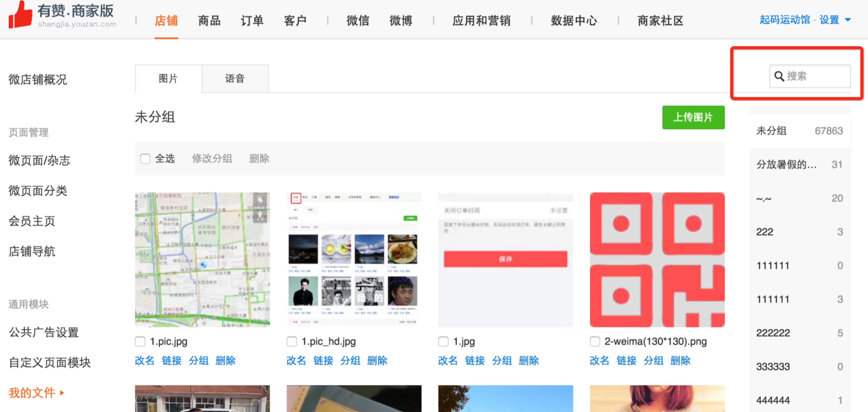Open 微页面/杂志 in the sidebar
This screenshot has height=412, width=868.
coord(39,160)
